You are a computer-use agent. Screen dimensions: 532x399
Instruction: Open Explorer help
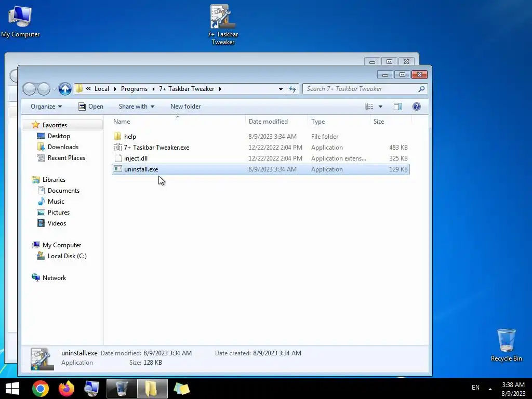point(417,107)
